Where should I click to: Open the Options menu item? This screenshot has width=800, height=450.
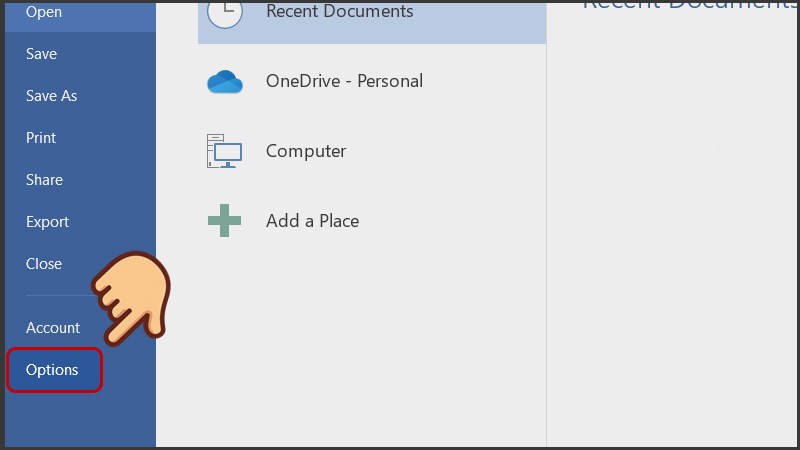coord(53,370)
